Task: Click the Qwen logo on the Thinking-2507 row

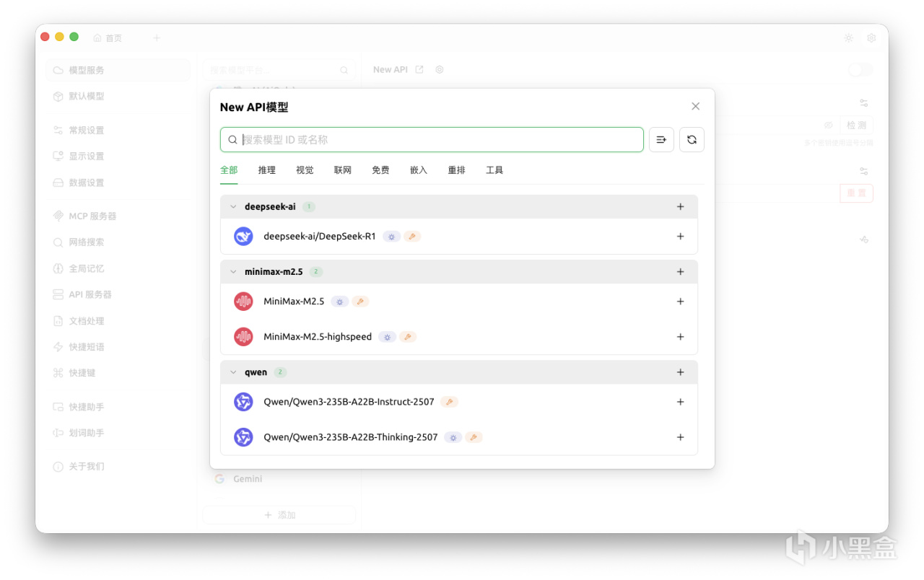Action: tap(243, 437)
